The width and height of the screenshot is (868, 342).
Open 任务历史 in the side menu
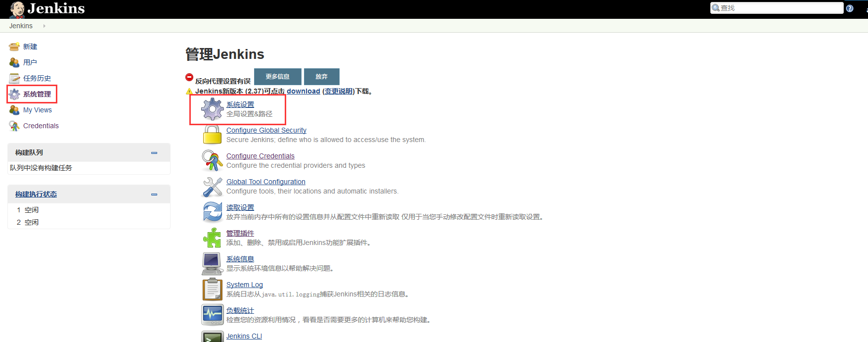point(37,78)
